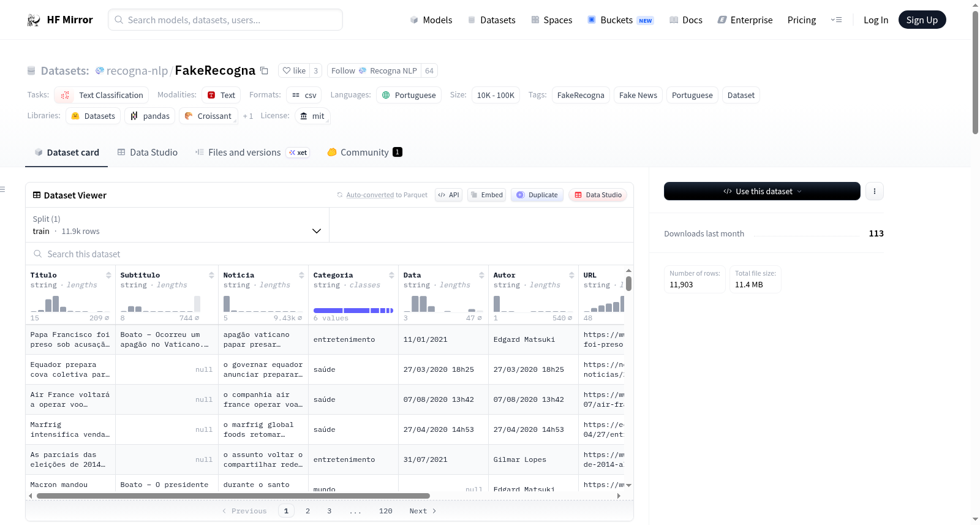The height and width of the screenshot is (525, 980).
Task: Click the Dataset Viewer table icon
Action: [37, 195]
